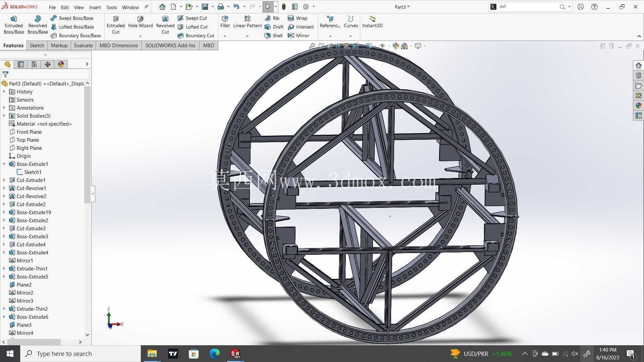Open the Fillet dropdown arrow
Image resolution: width=644 pixels, height=362 pixels.
pyautogui.click(x=225, y=36)
